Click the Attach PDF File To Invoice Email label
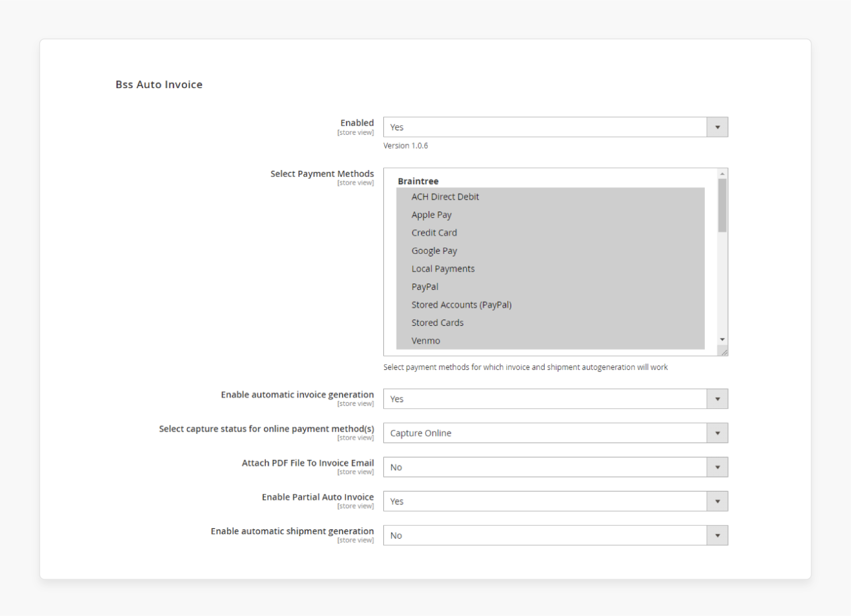This screenshot has width=851, height=616. tap(308, 463)
